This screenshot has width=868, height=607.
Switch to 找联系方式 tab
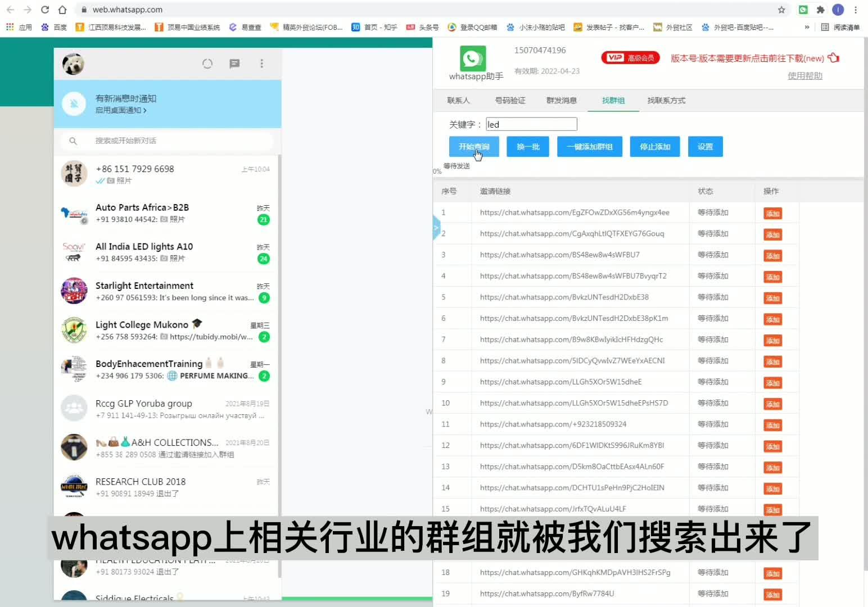point(666,101)
